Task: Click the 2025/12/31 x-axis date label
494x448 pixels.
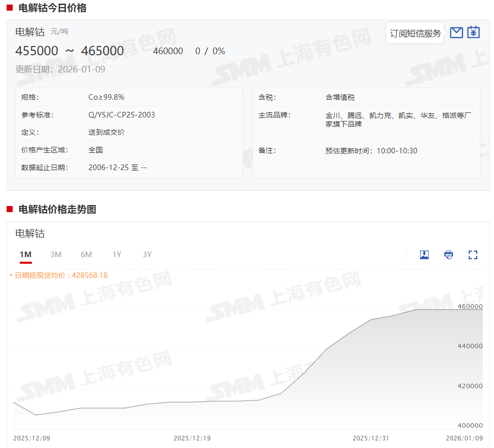Action: (x=370, y=438)
